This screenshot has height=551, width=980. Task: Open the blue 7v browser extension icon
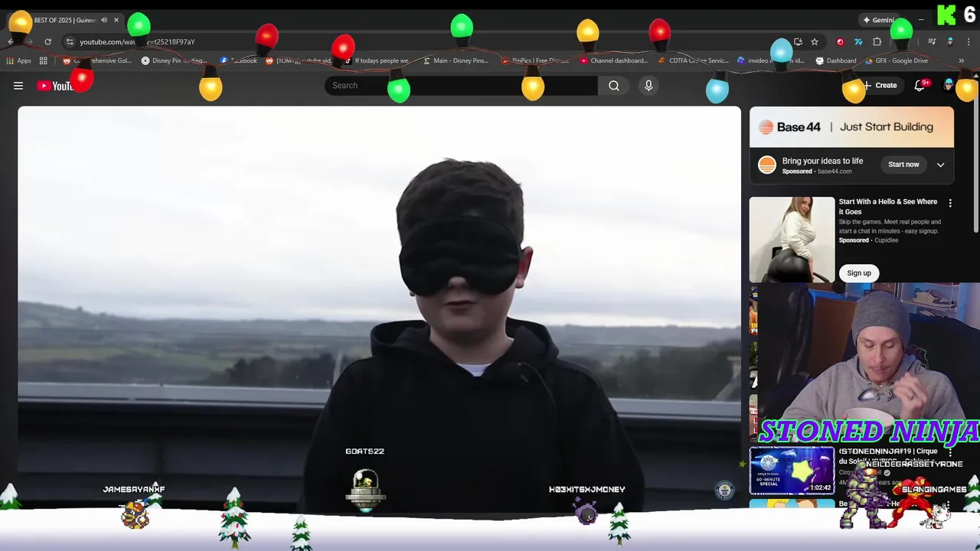858,42
